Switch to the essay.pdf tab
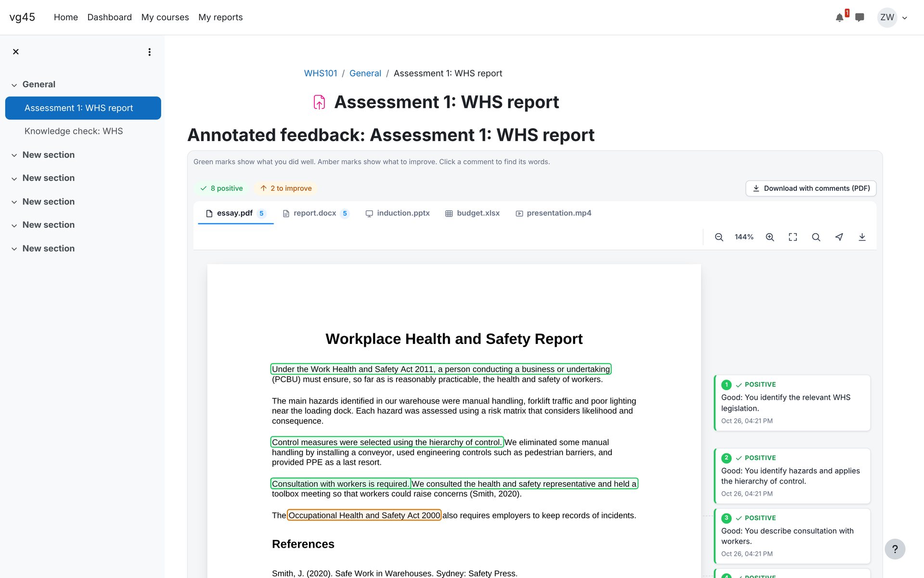This screenshot has width=924, height=578. click(x=236, y=213)
